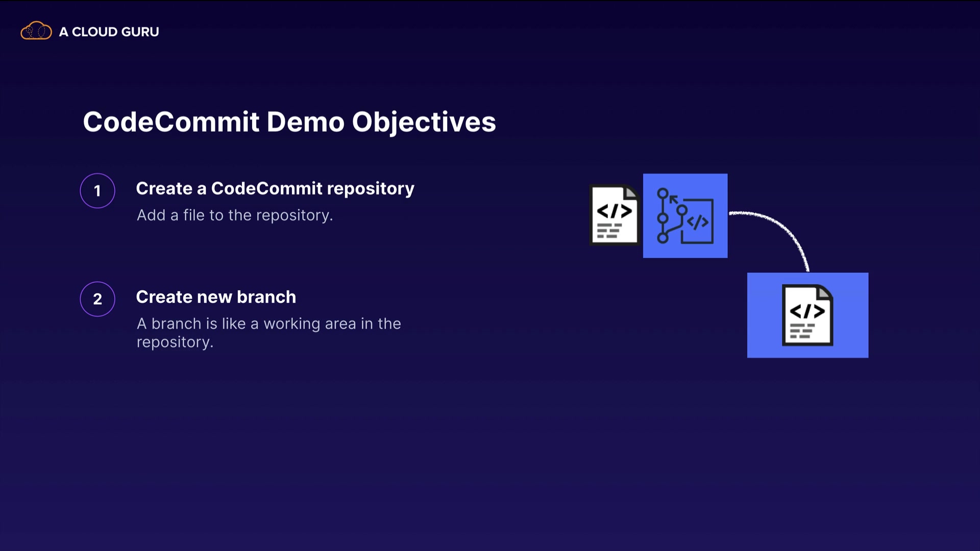This screenshot has height=551, width=980.
Task: Click the A Cloud Guru cloud logo
Action: [x=36, y=31]
